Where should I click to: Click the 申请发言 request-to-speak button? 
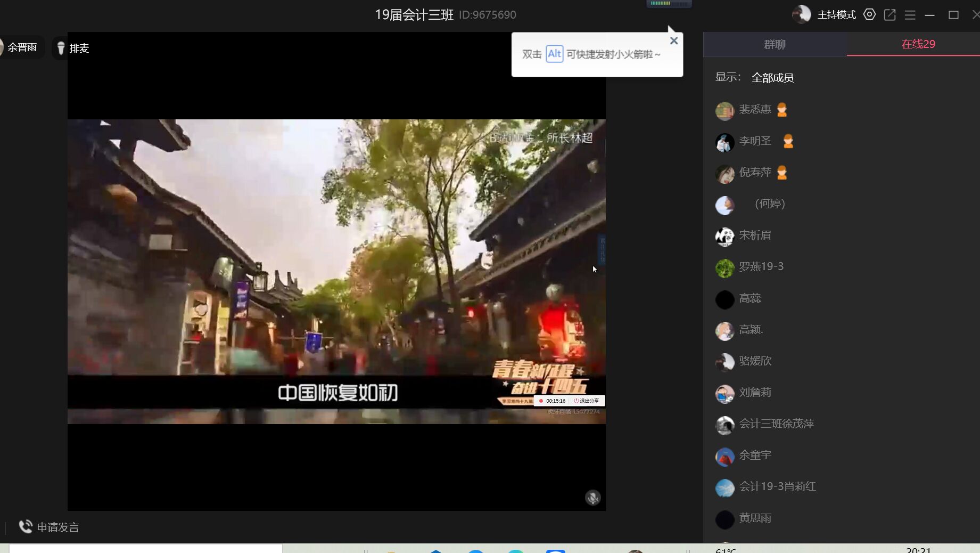point(49,527)
